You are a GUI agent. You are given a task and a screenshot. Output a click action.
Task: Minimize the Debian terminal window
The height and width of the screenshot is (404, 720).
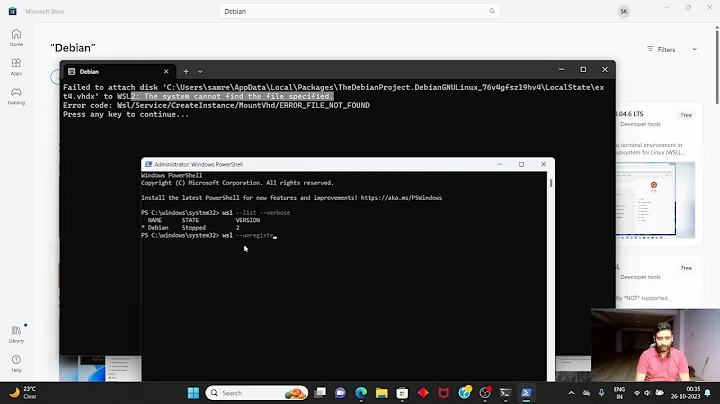coord(561,70)
